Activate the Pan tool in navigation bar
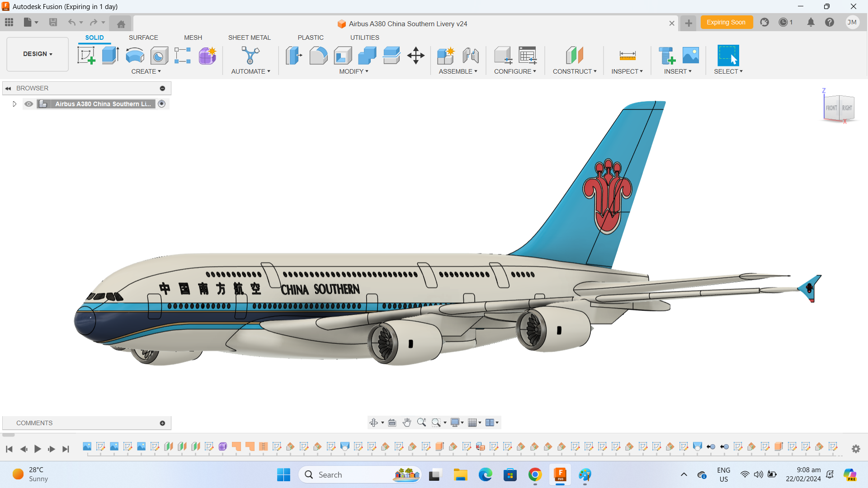The height and width of the screenshot is (488, 868). 406,422
